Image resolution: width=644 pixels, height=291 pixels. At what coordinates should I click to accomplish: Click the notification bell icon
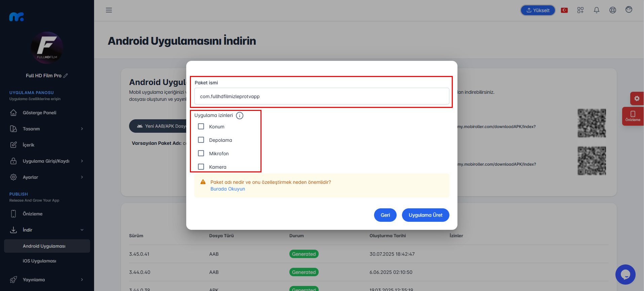coord(597,10)
